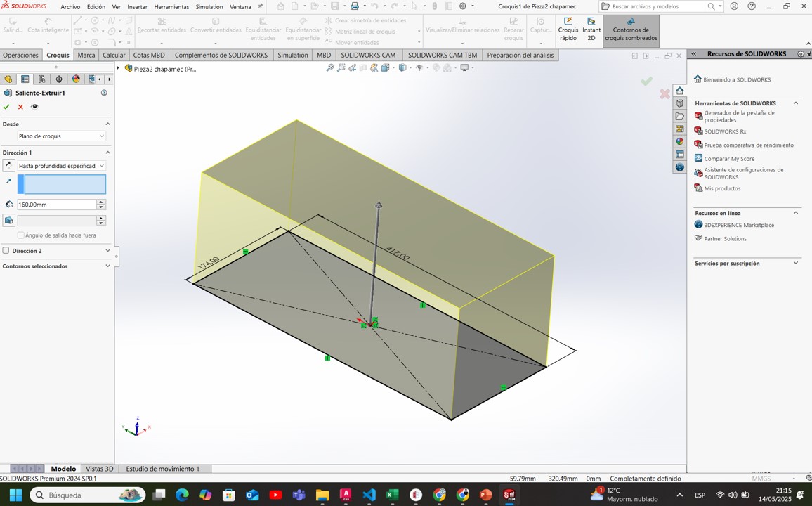Open 'Hasta profundidad especificada' end condition dropdown
Image resolution: width=812 pixels, height=506 pixels.
click(61, 166)
